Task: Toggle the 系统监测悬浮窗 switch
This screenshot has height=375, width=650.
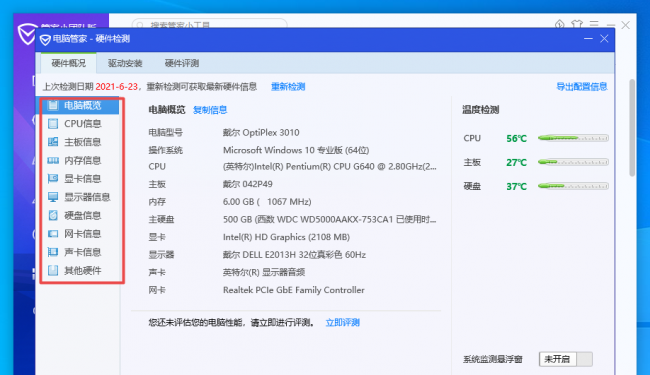Action: [566, 359]
